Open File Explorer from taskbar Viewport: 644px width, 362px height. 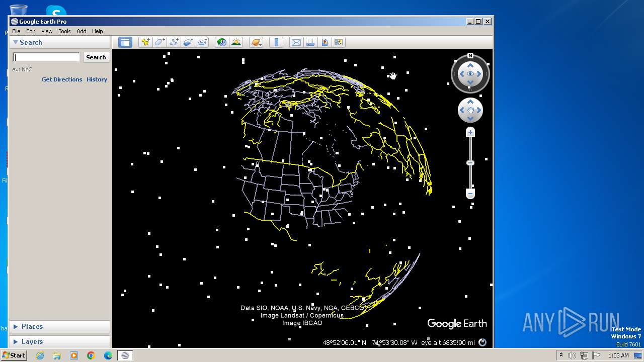57,355
